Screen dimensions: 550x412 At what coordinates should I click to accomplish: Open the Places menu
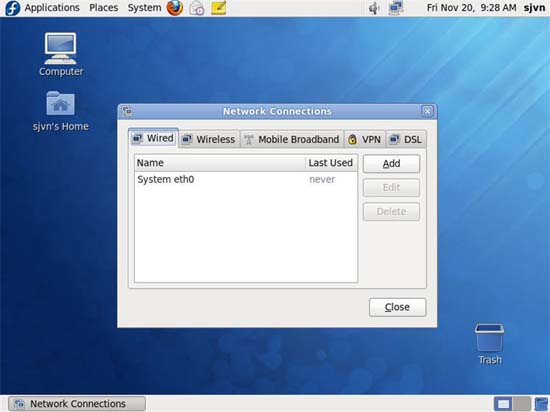(x=103, y=8)
